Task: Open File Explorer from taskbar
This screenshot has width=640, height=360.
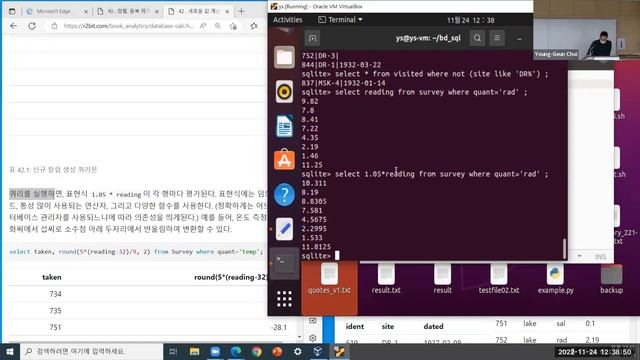Action: 194,351
